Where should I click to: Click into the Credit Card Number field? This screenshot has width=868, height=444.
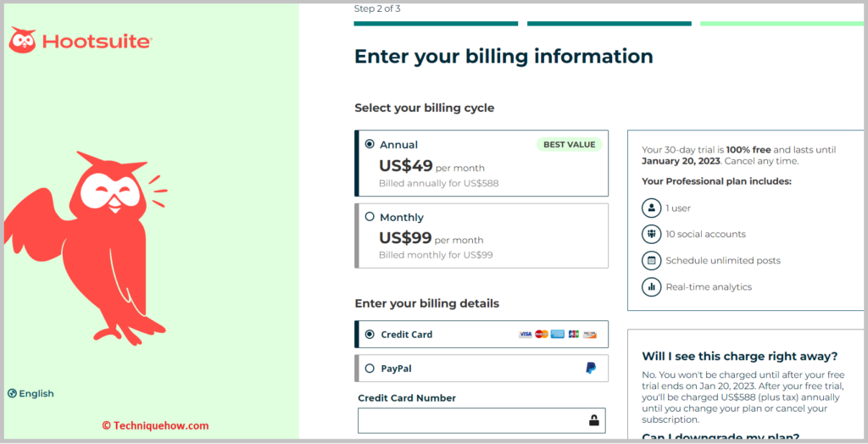(481, 421)
